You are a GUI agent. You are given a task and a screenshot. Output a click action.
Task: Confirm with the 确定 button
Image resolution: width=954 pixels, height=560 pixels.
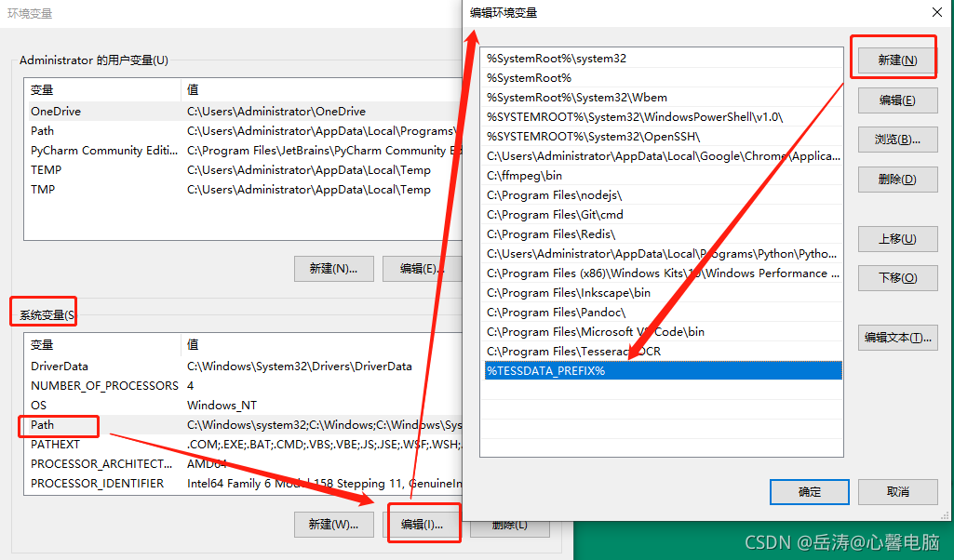(x=809, y=492)
